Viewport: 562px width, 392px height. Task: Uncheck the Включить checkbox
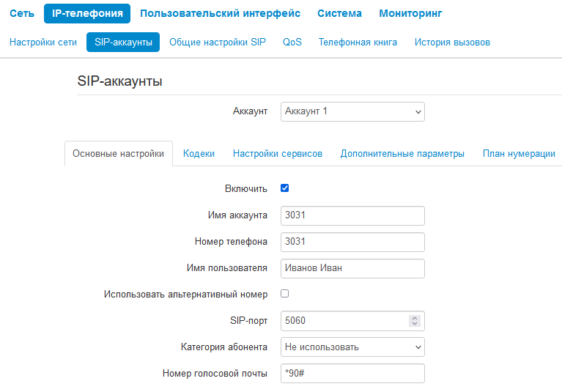pyautogui.click(x=285, y=188)
